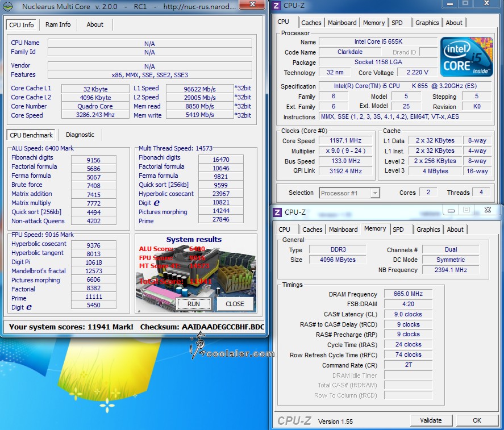Minimize the top CPU-Z window

(450, 4)
